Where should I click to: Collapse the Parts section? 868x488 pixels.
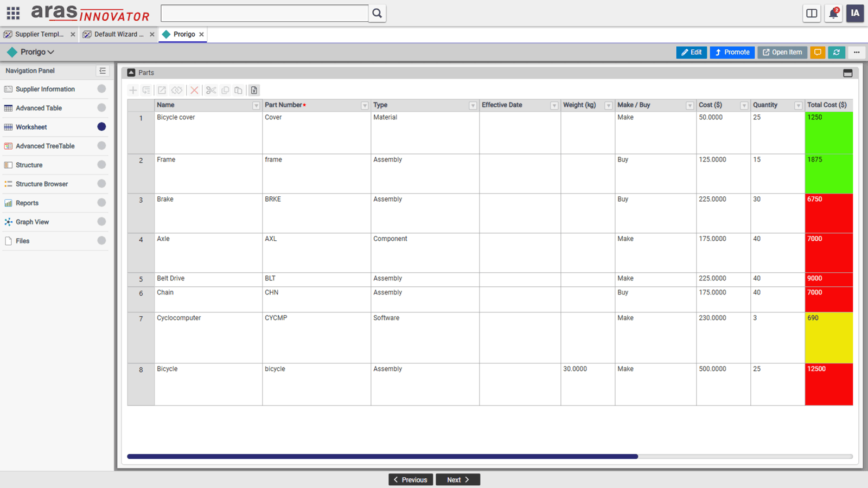[131, 72]
